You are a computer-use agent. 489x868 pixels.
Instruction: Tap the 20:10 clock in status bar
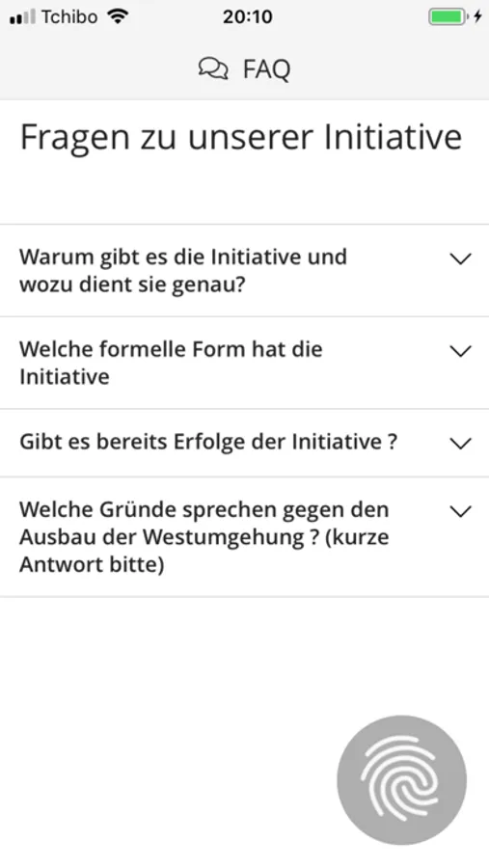point(248,16)
